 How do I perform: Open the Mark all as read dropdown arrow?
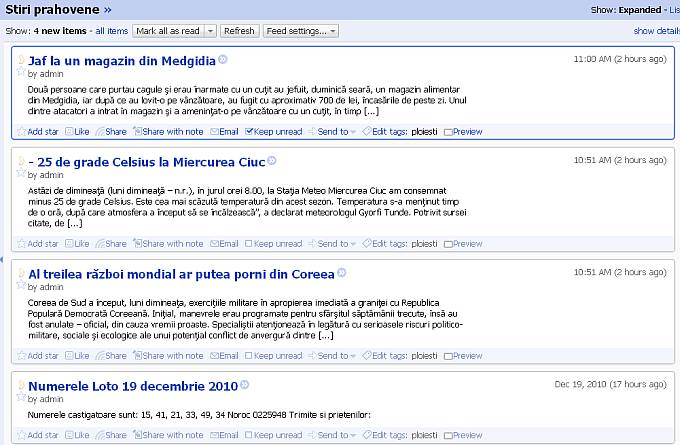tap(210, 31)
